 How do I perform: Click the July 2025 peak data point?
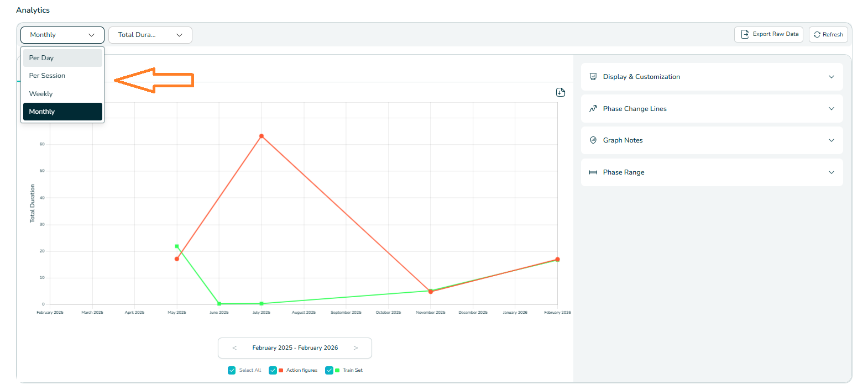[x=262, y=136]
